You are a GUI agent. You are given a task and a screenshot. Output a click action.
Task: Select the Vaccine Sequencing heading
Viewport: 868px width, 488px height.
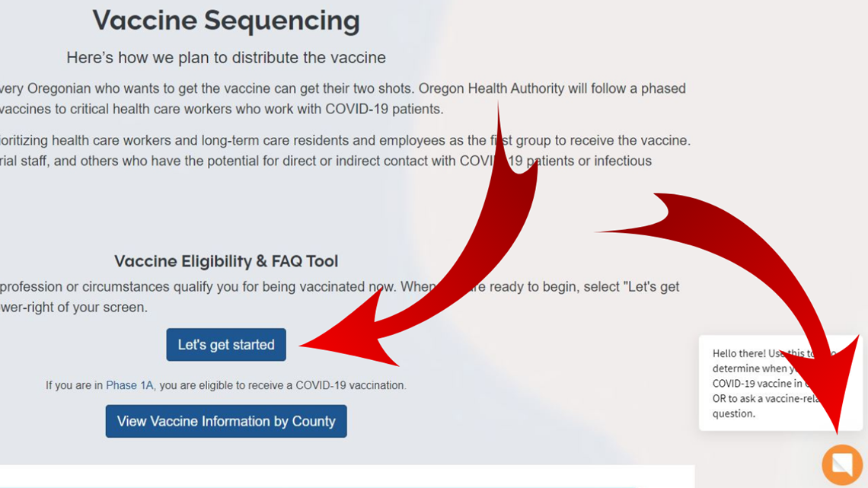(226, 21)
